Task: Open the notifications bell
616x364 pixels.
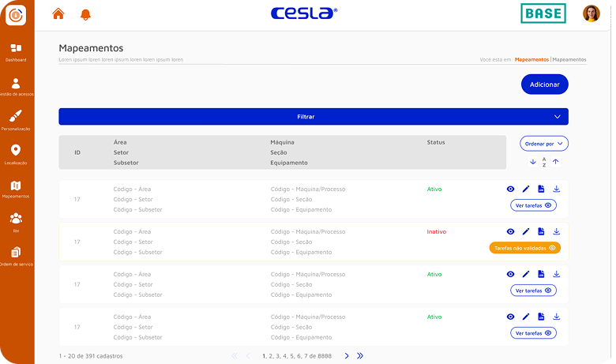Action: point(85,14)
